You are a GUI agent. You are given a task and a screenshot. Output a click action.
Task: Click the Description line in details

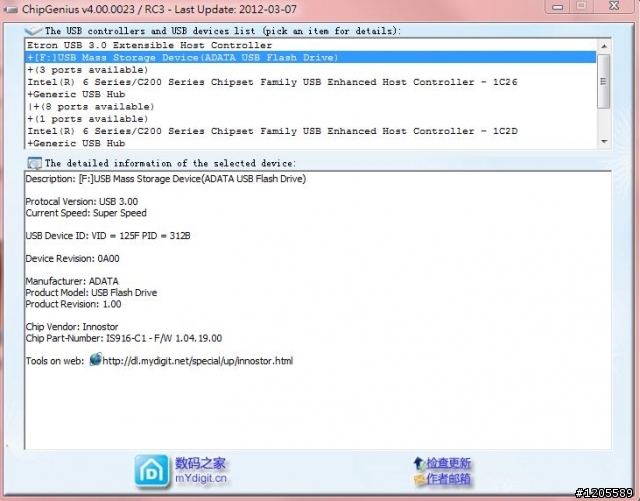click(166, 179)
